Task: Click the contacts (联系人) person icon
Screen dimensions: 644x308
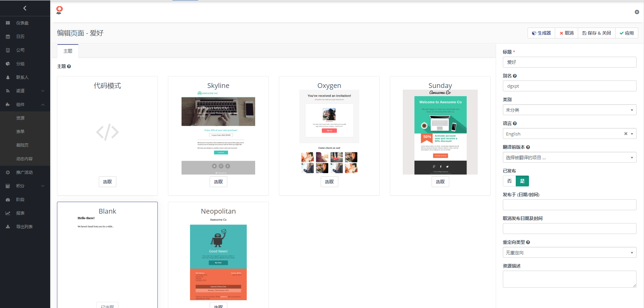Action: tap(8, 77)
